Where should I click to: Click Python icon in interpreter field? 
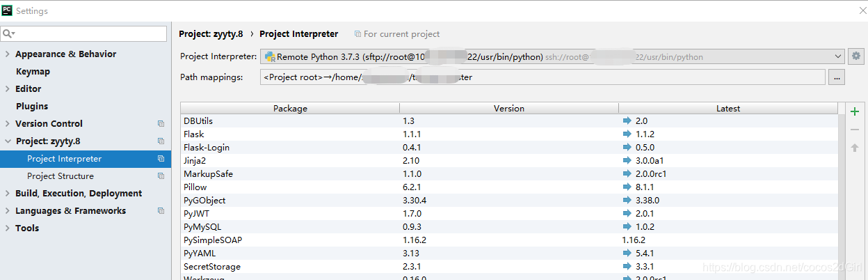[270, 56]
